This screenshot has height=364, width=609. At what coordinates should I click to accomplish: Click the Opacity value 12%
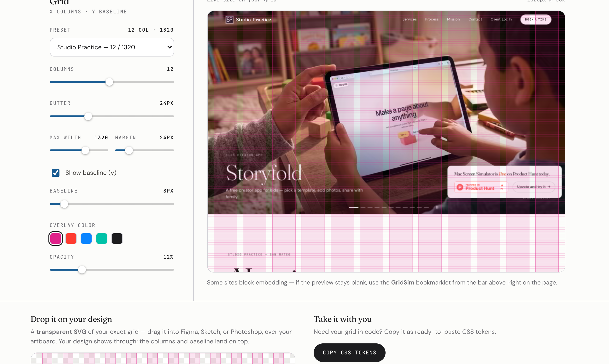pyautogui.click(x=168, y=257)
